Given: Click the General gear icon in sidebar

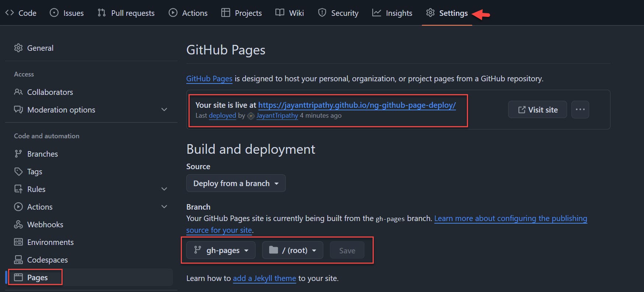Looking at the screenshot, I should 18,48.
